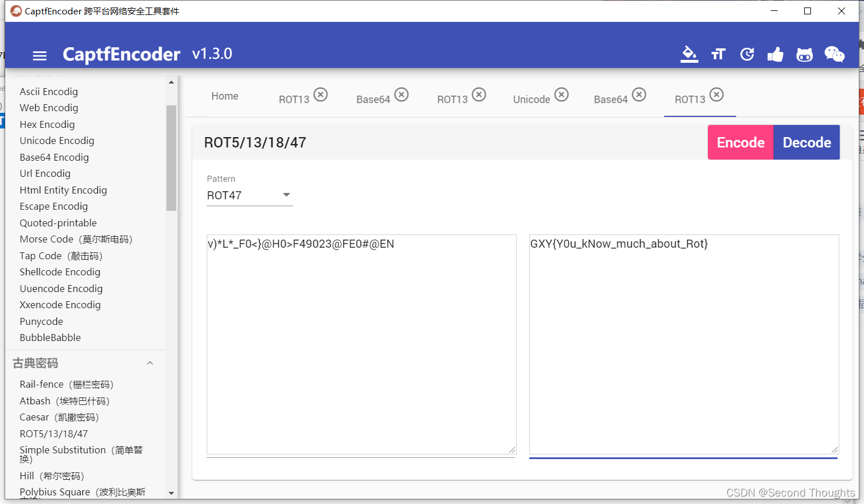Select Decode mode

[x=806, y=142]
